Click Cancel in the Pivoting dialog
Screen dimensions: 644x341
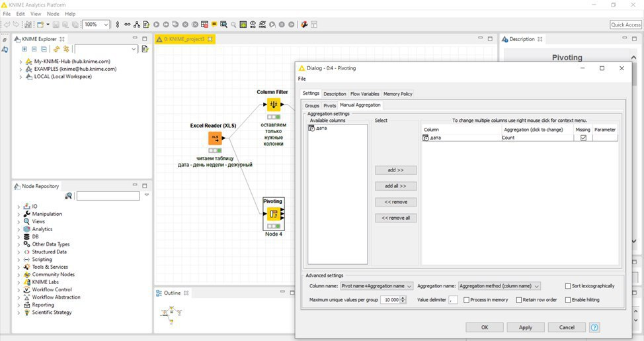(567, 327)
